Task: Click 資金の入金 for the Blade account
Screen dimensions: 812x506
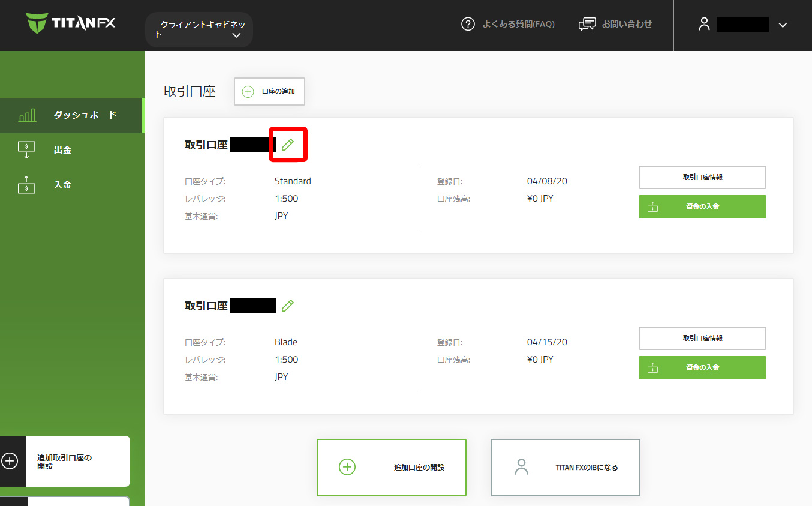Action: click(702, 367)
